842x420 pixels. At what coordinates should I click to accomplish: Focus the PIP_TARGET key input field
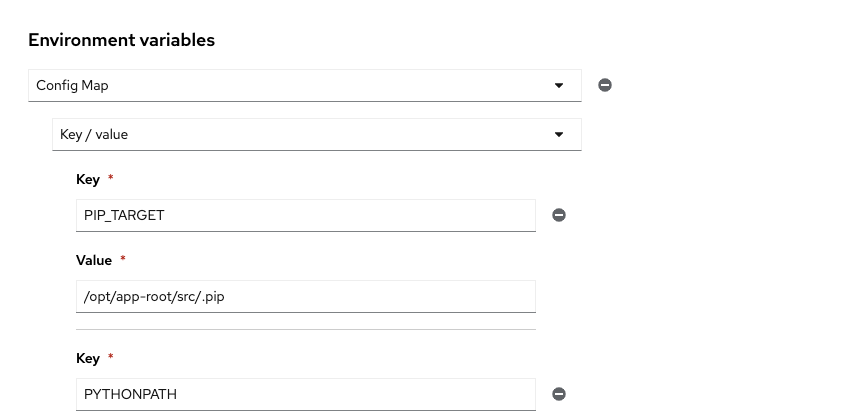tap(305, 215)
